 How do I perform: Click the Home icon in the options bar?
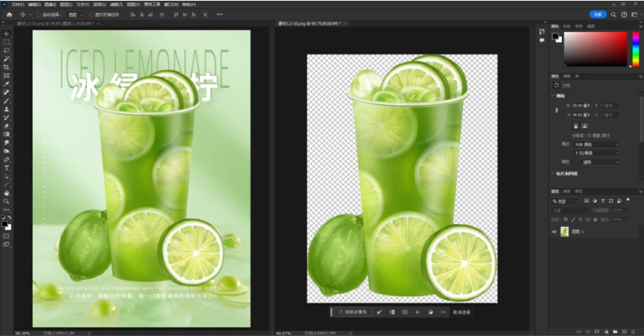click(9, 14)
